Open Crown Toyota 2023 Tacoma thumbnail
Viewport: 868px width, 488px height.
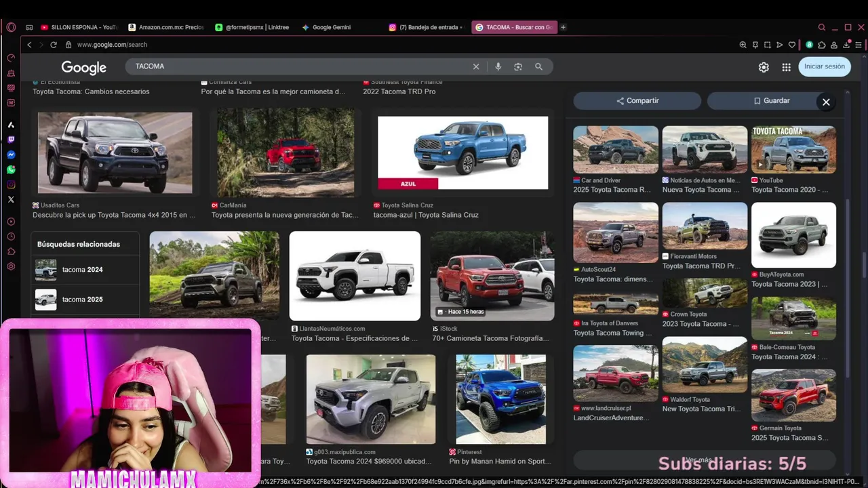(x=705, y=293)
